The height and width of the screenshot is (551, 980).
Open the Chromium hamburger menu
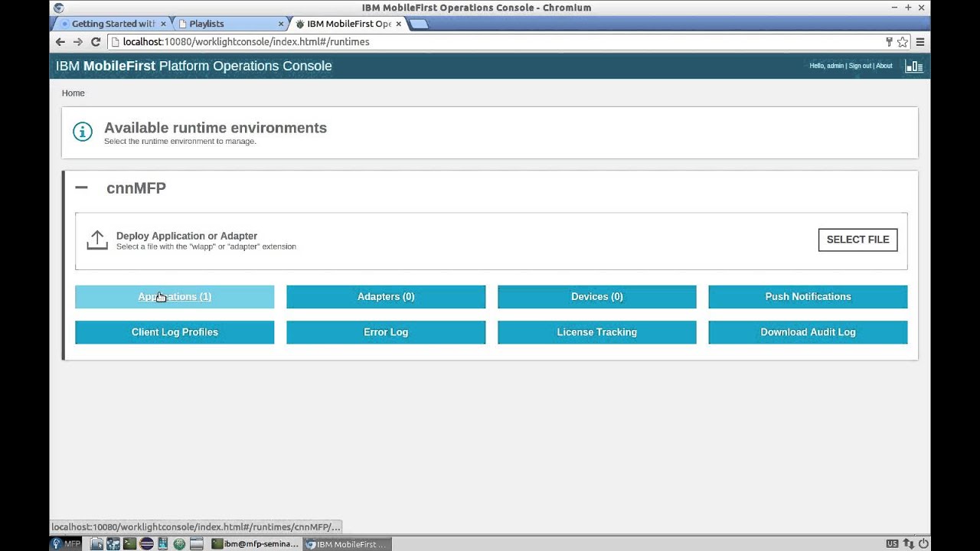point(920,42)
